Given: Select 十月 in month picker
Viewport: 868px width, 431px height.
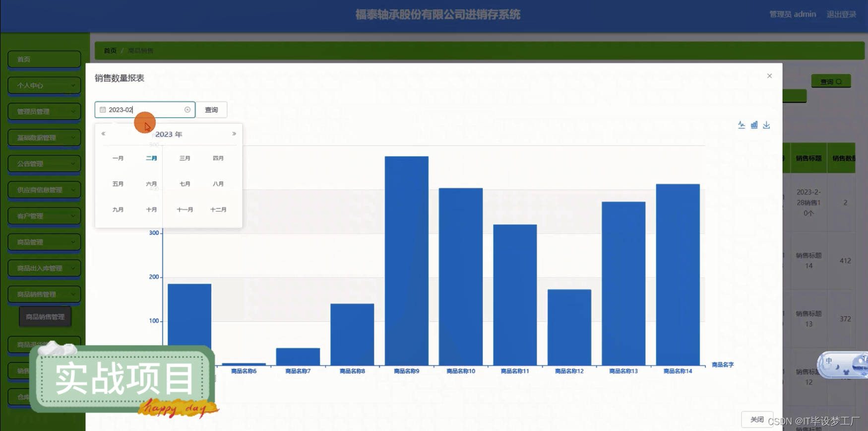Looking at the screenshot, I should [x=151, y=210].
